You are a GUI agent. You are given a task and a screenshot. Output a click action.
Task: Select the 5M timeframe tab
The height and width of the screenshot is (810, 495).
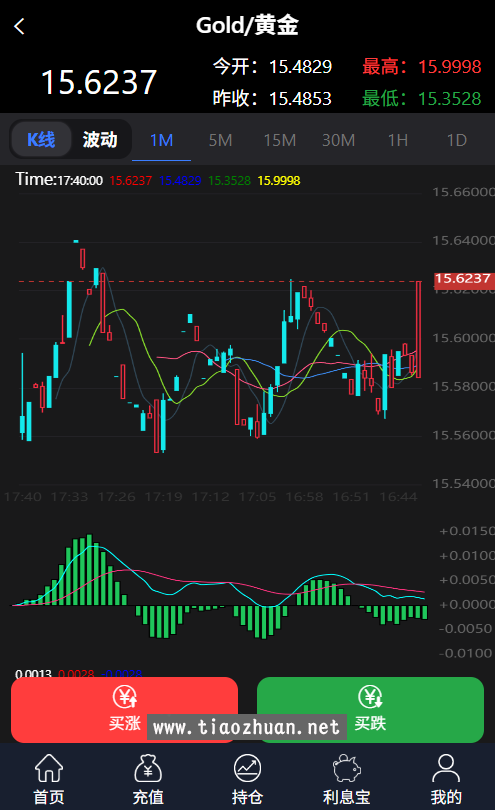(x=220, y=140)
